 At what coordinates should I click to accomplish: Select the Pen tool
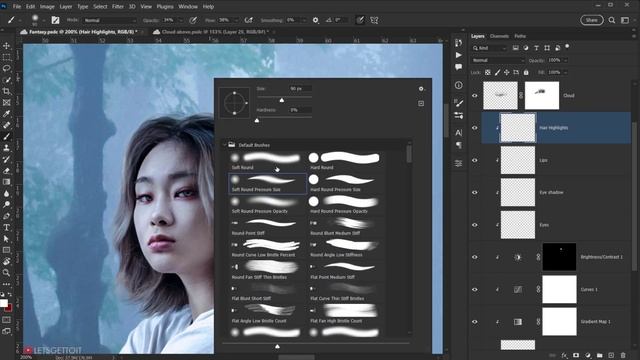[7, 216]
